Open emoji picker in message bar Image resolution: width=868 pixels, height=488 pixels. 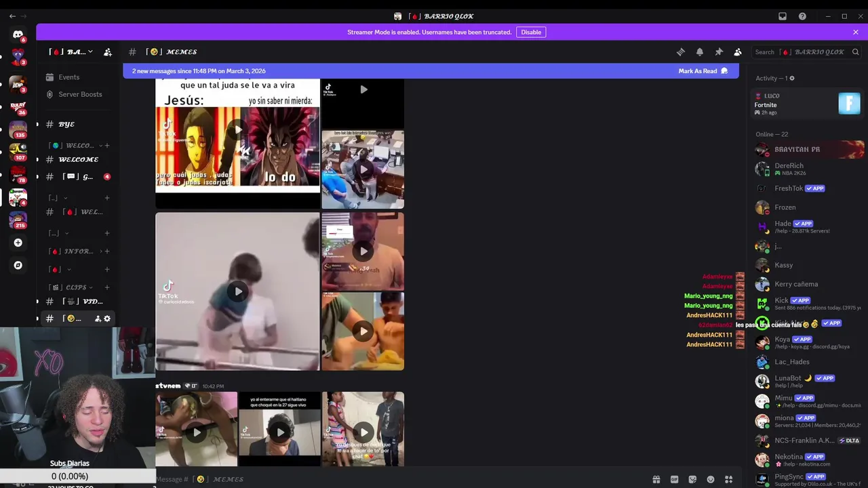(711, 479)
